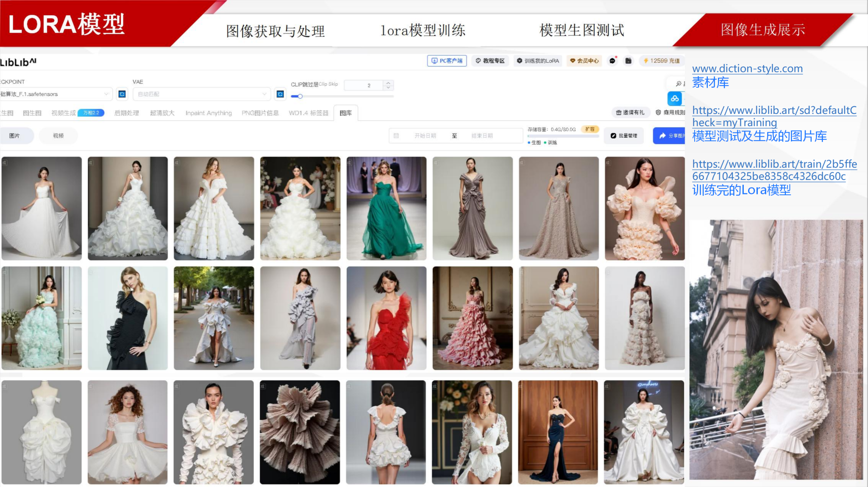Click the blue cloud icon button
Screen dimensions: 868x487
tap(675, 99)
